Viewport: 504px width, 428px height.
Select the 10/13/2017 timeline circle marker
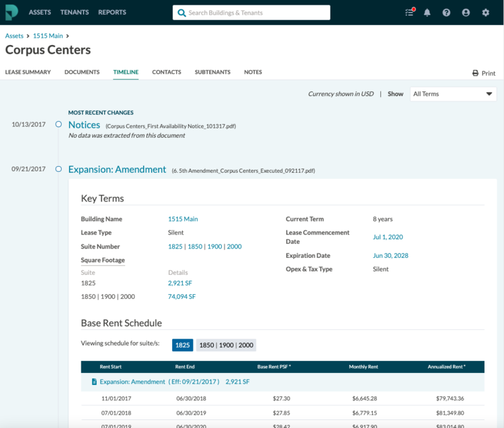[58, 124]
